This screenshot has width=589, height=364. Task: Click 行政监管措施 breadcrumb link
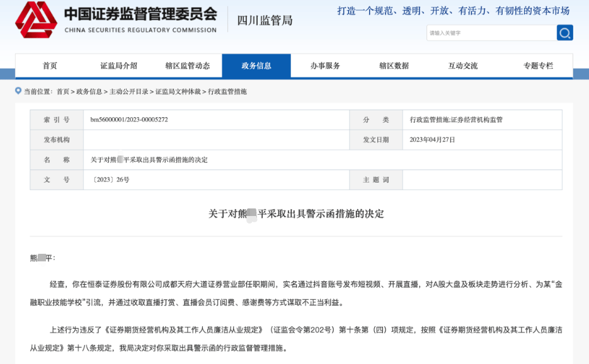(x=227, y=92)
